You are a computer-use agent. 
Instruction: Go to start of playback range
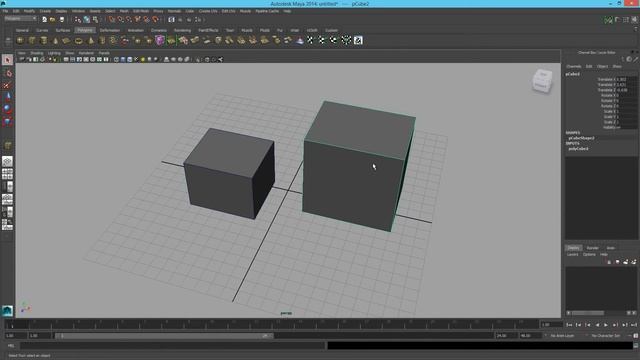(x=569, y=325)
